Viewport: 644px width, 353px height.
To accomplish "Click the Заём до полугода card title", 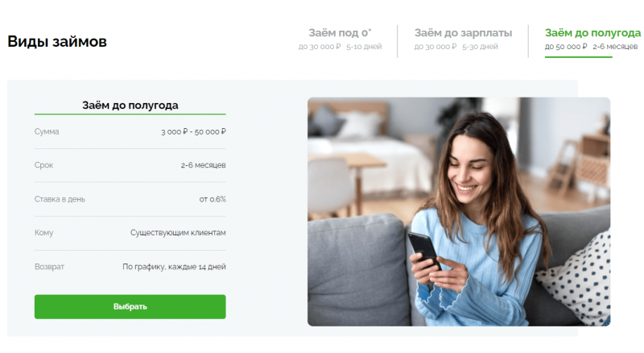I will 130,106.
